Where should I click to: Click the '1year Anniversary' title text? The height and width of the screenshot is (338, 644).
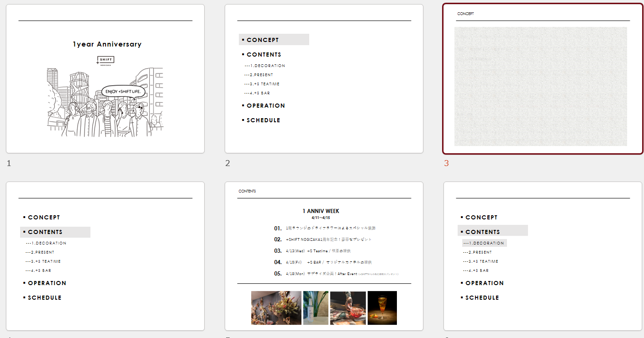(x=107, y=44)
